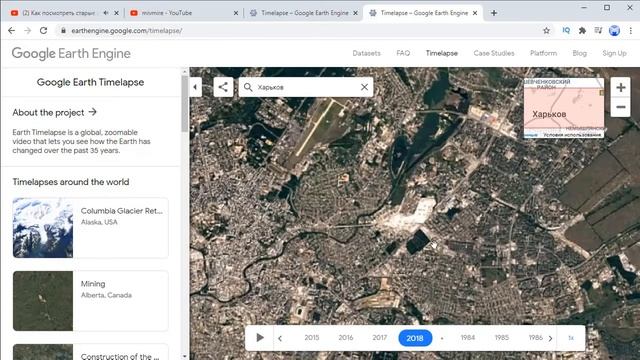Select year 2015 on timeline
The height and width of the screenshot is (360, 640).
click(x=312, y=338)
